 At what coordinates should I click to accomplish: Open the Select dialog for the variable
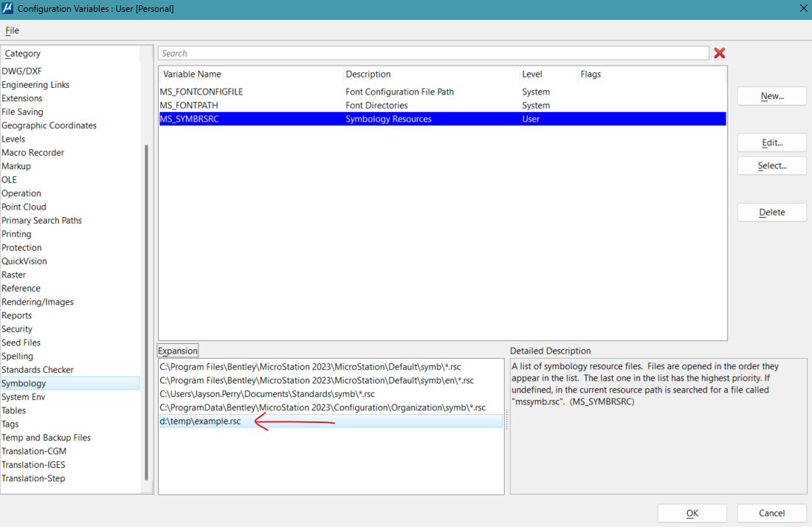tap(771, 165)
